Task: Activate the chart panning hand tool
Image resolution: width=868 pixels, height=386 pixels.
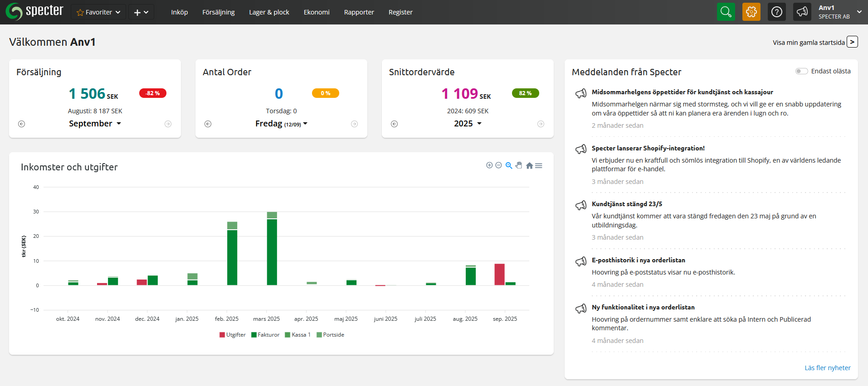Action: pyautogui.click(x=519, y=165)
